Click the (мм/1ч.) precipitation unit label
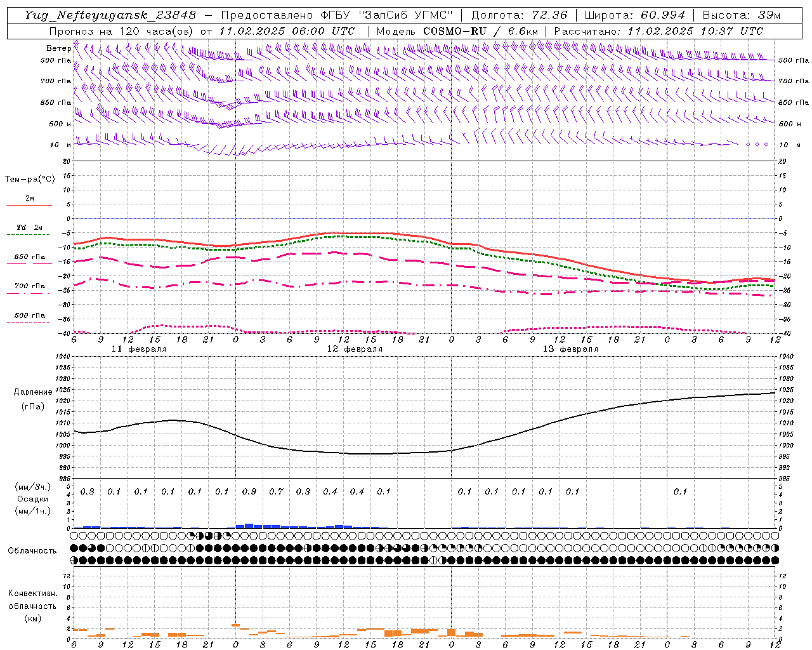 pyautogui.click(x=32, y=511)
